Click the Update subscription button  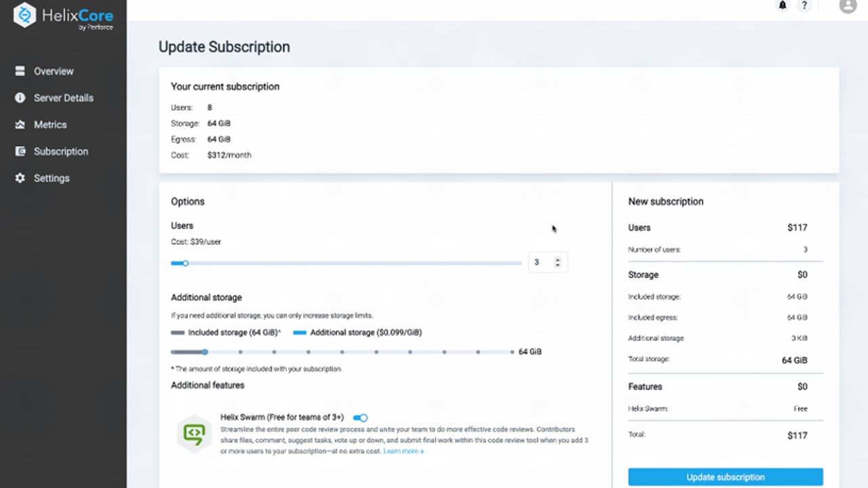pos(725,477)
